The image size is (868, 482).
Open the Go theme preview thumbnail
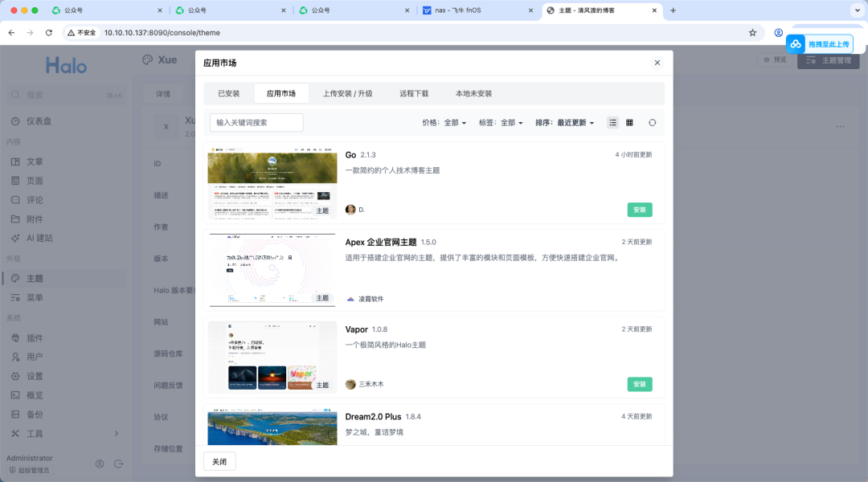(x=272, y=183)
